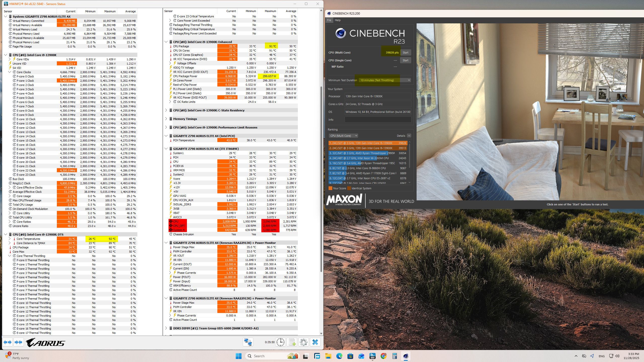Viewport: 644px width, 362px height.
Task: Start the CPU (Single Core) test
Action: 405,60
